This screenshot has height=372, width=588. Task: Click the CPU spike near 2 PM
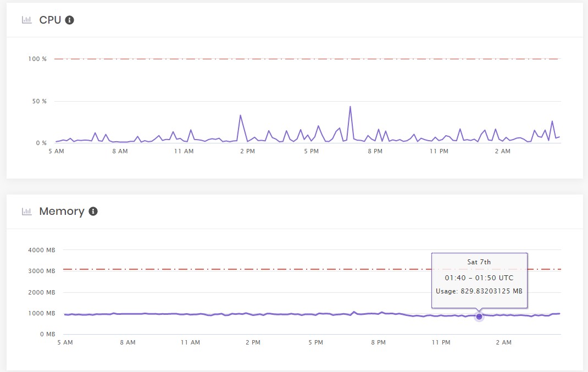click(240, 115)
